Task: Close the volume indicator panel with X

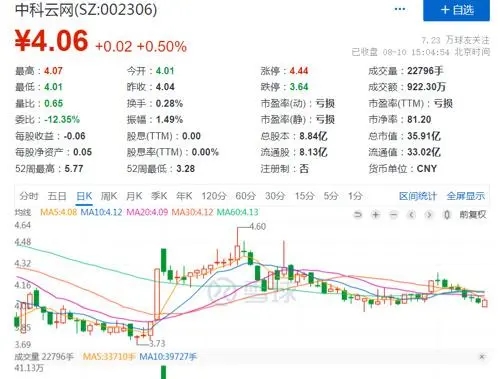Action: coord(482,357)
